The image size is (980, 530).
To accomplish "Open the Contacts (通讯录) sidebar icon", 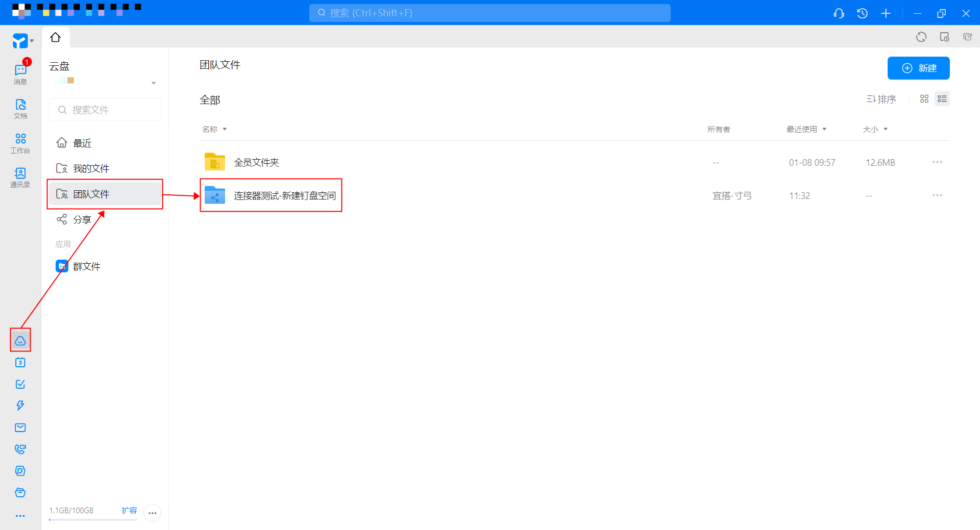I will (20, 178).
